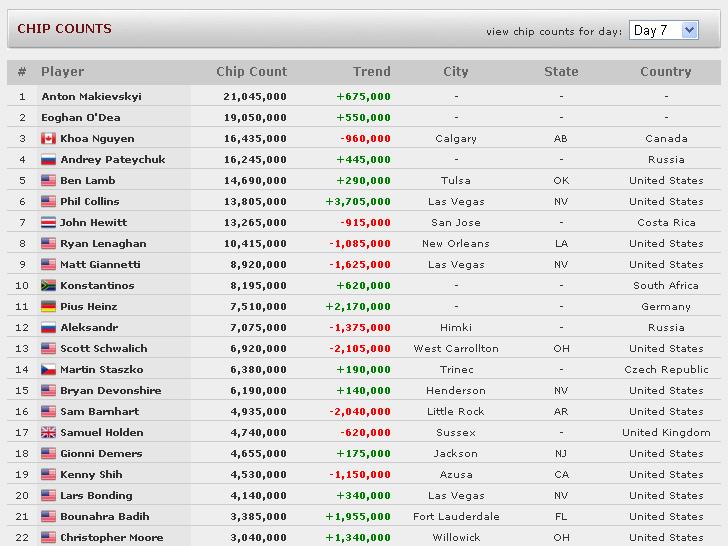Click the Country column header
The height and width of the screenshot is (546, 728).
(666, 72)
